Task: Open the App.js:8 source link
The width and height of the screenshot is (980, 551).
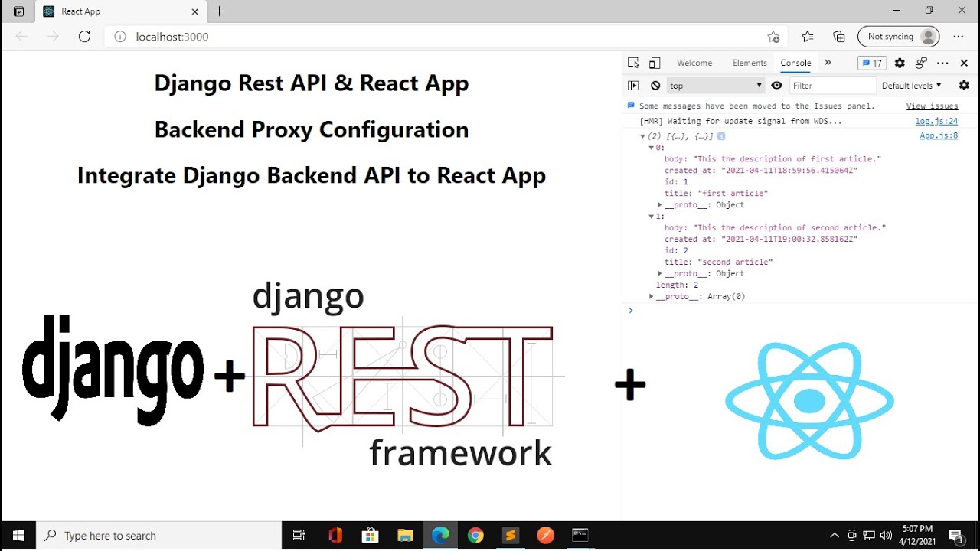Action: [x=939, y=135]
